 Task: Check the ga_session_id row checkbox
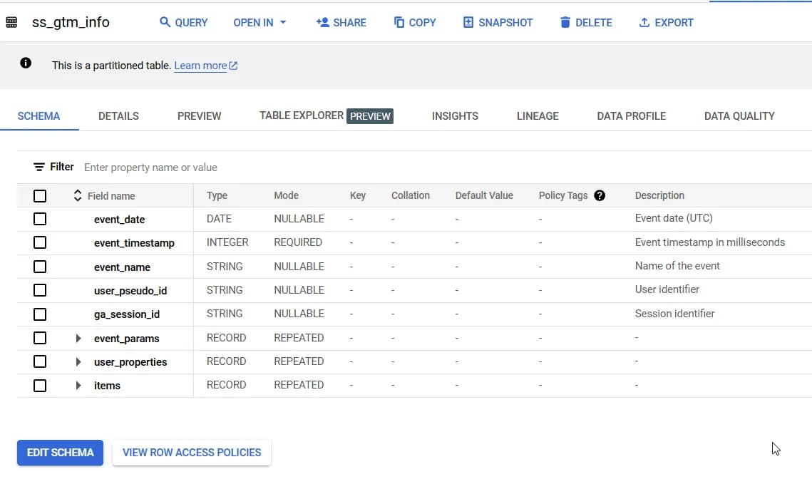coord(40,314)
